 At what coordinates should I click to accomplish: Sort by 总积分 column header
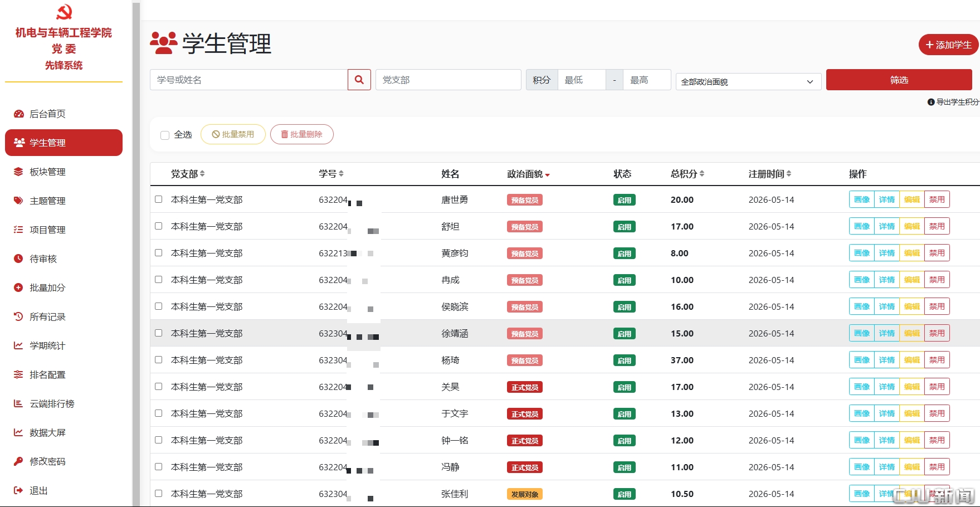click(x=688, y=174)
